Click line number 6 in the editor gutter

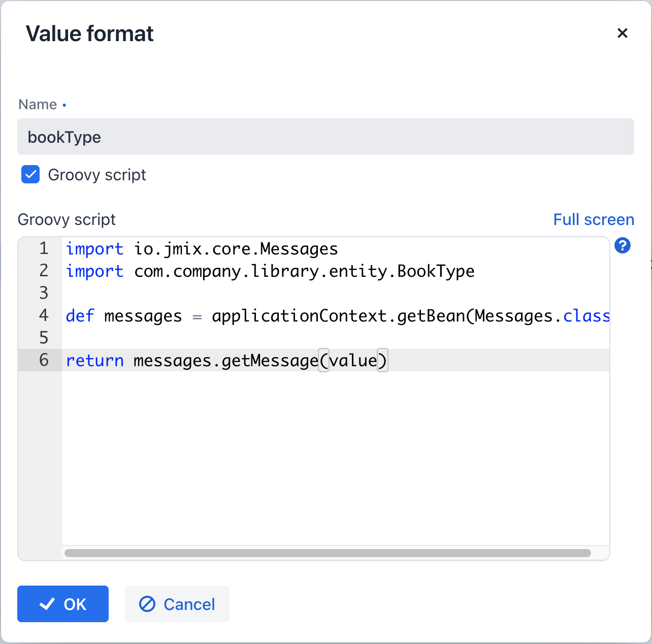click(x=44, y=360)
